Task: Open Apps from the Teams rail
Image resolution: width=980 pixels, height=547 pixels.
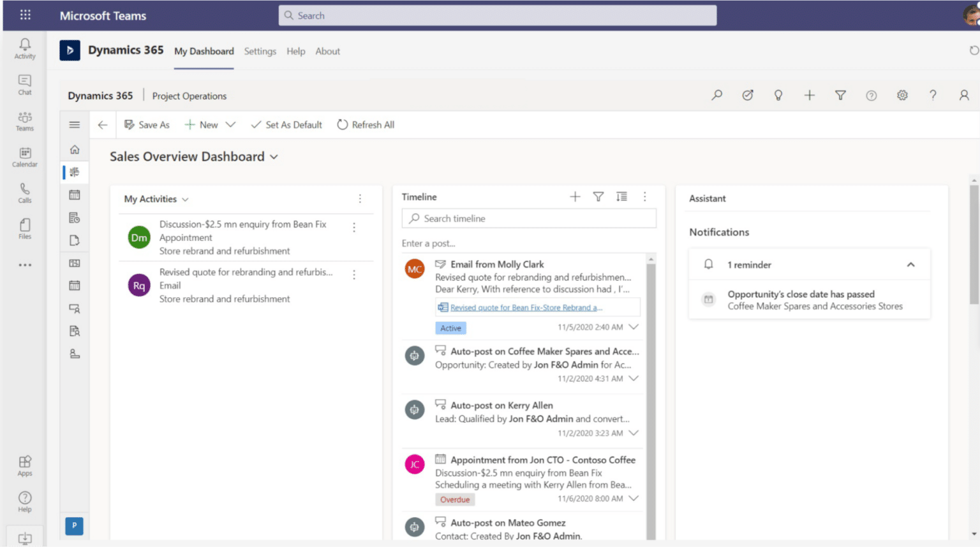Action: pyautogui.click(x=24, y=464)
